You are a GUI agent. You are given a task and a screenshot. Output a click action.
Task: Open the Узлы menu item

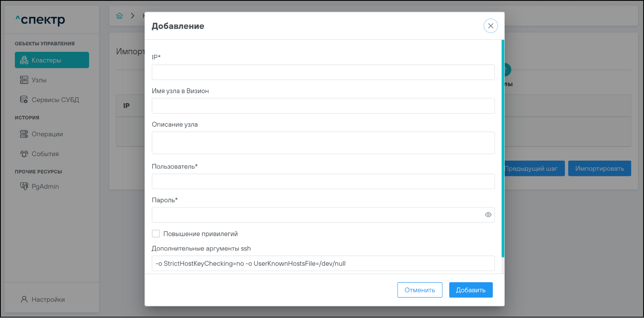(x=39, y=80)
